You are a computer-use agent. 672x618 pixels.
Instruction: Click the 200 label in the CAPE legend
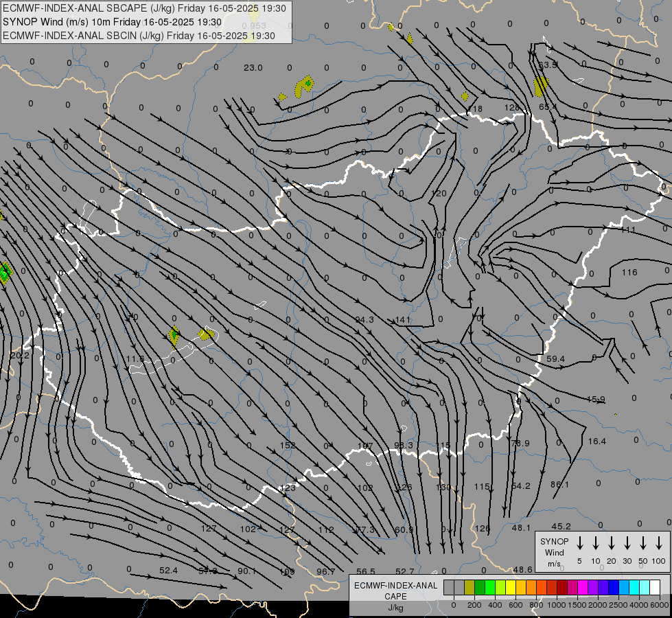point(474,605)
